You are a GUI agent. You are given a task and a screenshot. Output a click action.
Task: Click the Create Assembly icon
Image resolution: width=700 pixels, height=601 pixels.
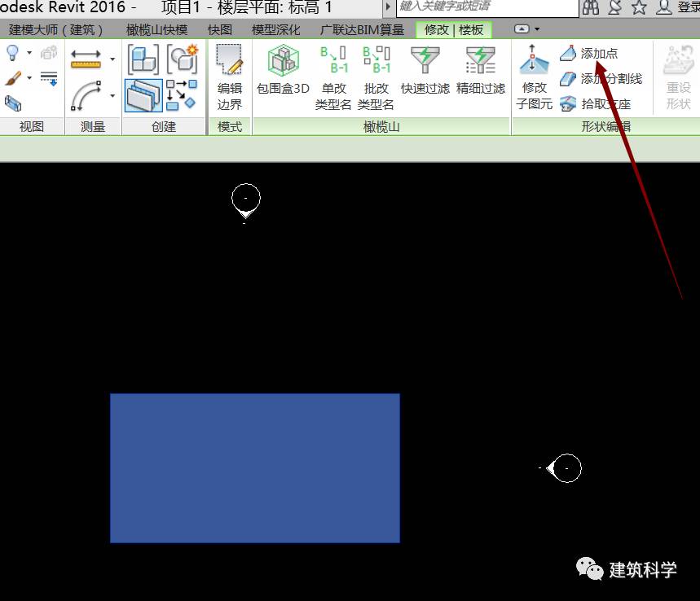tap(143, 59)
